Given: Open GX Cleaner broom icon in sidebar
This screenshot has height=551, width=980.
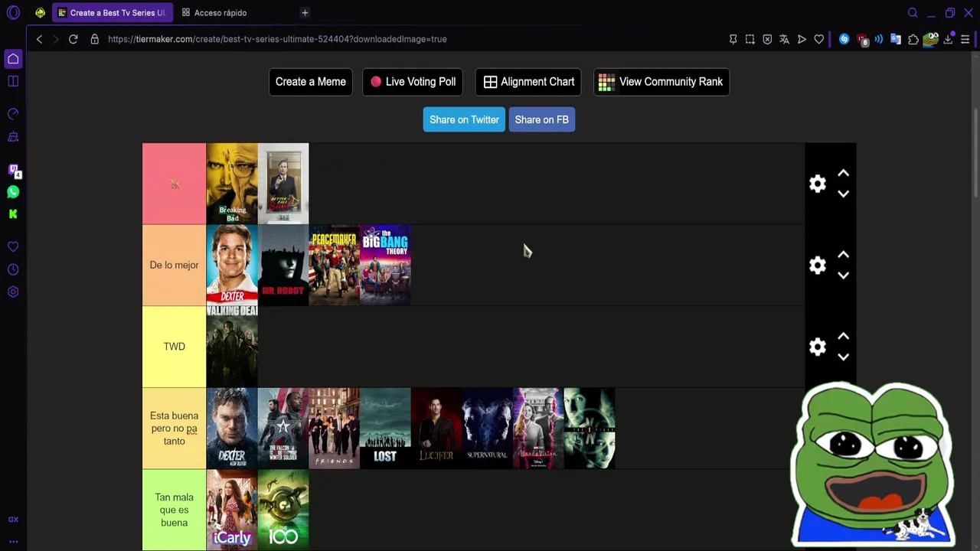Looking at the screenshot, I should [13, 137].
